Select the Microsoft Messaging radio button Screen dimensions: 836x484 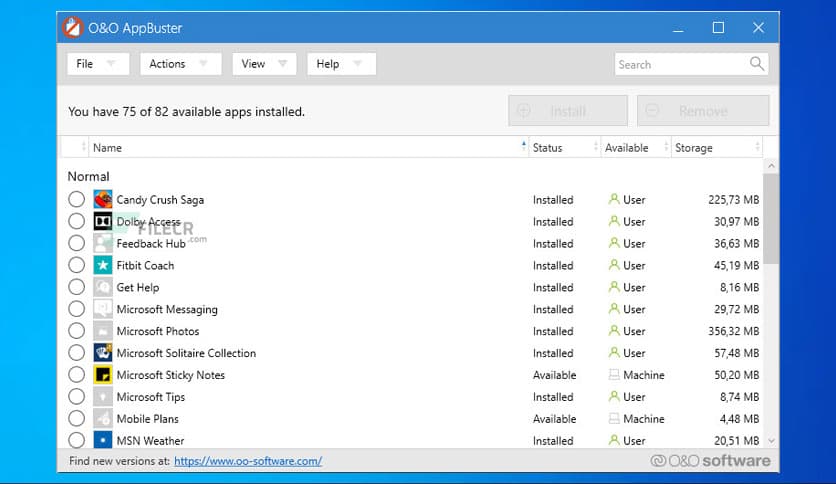[76, 309]
